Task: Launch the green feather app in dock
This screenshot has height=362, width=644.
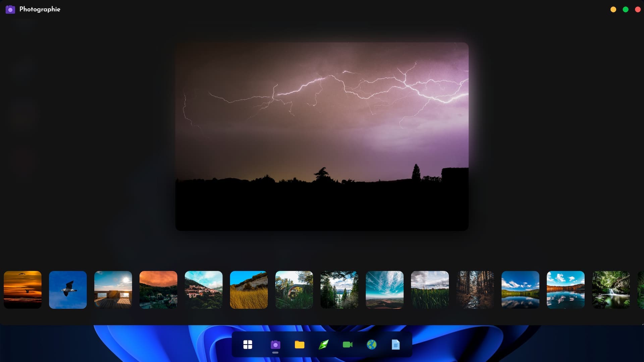Action: (x=324, y=345)
